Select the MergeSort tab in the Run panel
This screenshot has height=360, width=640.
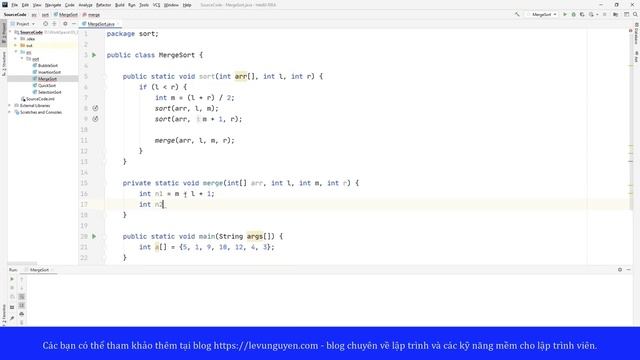point(39,270)
